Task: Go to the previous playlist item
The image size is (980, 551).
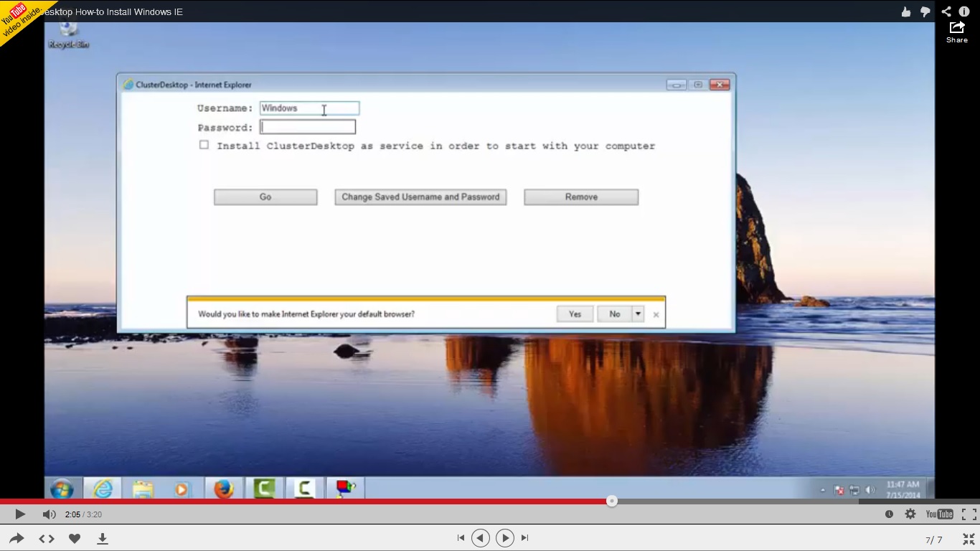Action: (x=481, y=538)
